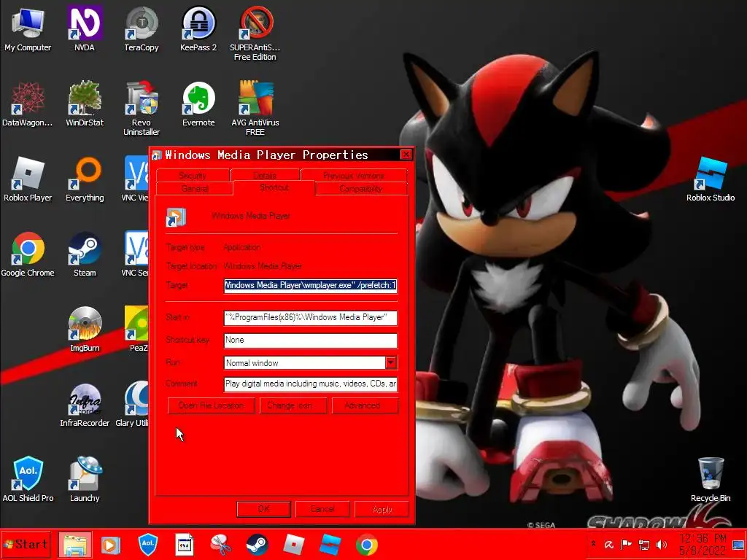Viewport: 747px width, 560px height.
Task: Open the Roblox Player gray taskbar icon
Action: (x=294, y=545)
